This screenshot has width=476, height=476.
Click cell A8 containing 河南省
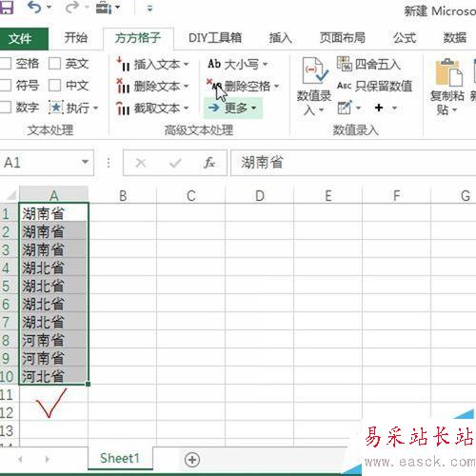pos(53,340)
